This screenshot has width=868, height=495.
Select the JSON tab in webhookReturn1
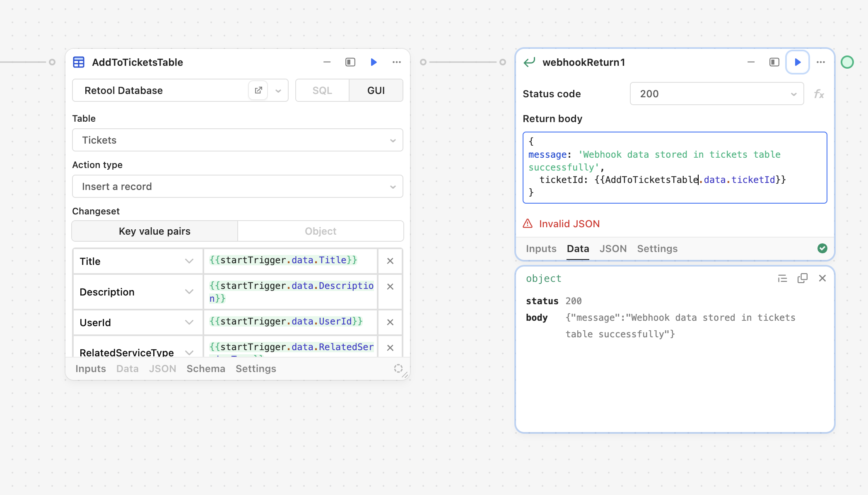(x=613, y=248)
